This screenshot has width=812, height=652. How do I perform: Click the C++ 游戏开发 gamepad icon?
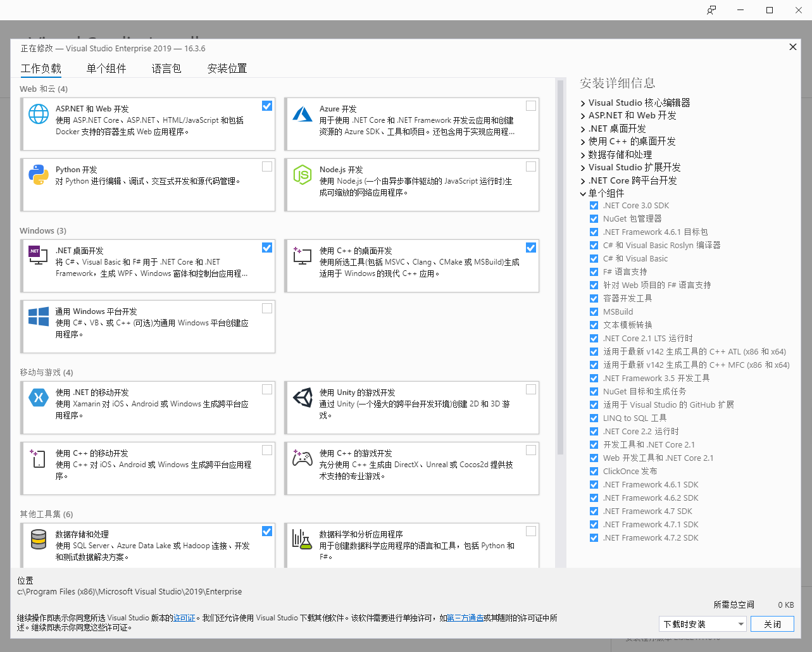303,458
